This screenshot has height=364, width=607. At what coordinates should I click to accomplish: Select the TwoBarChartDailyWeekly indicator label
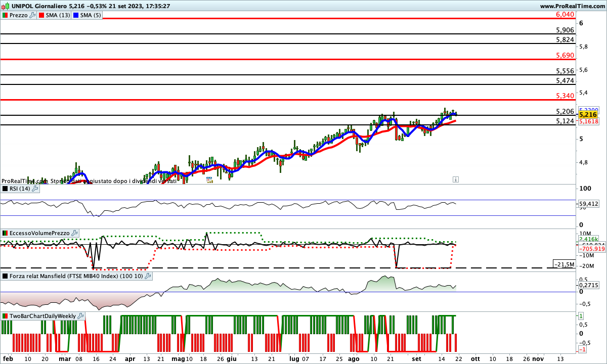click(42, 316)
